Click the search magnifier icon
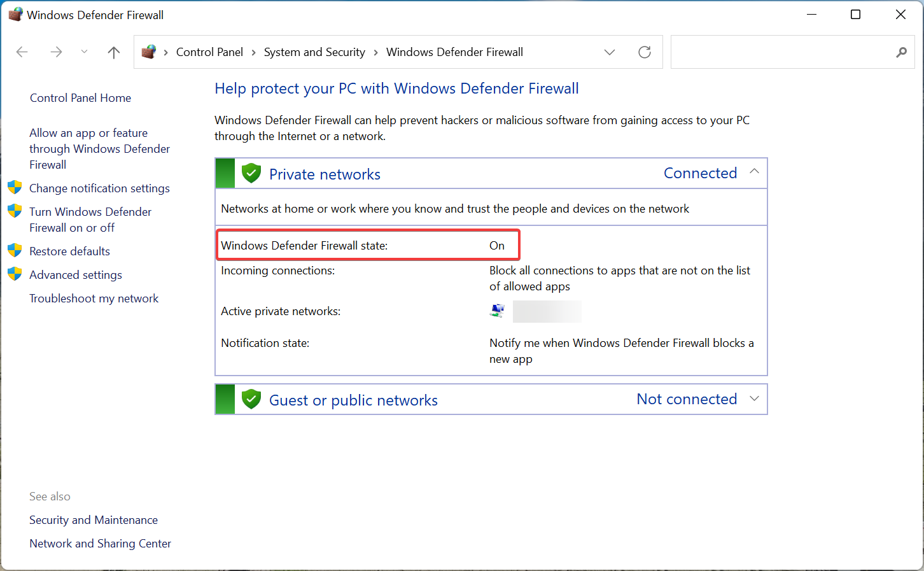 pyautogui.click(x=901, y=52)
